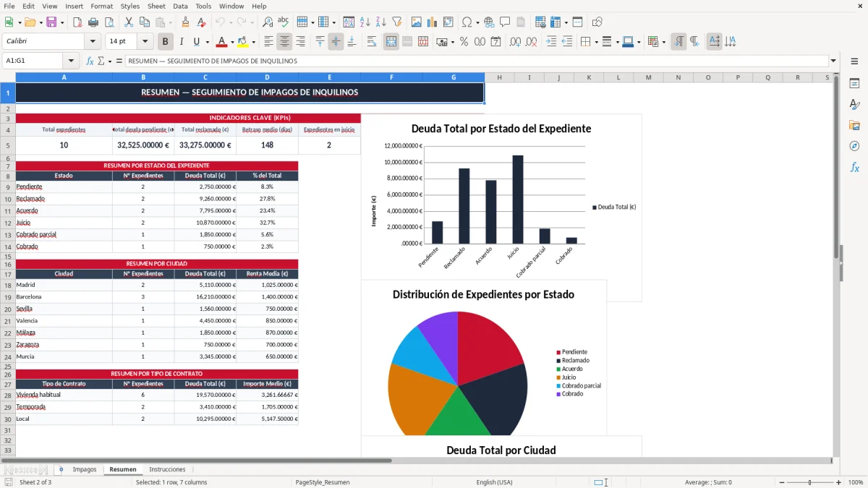Expand the Name Box dropdown arrow

pyautogui.click(x=71, y=61)
